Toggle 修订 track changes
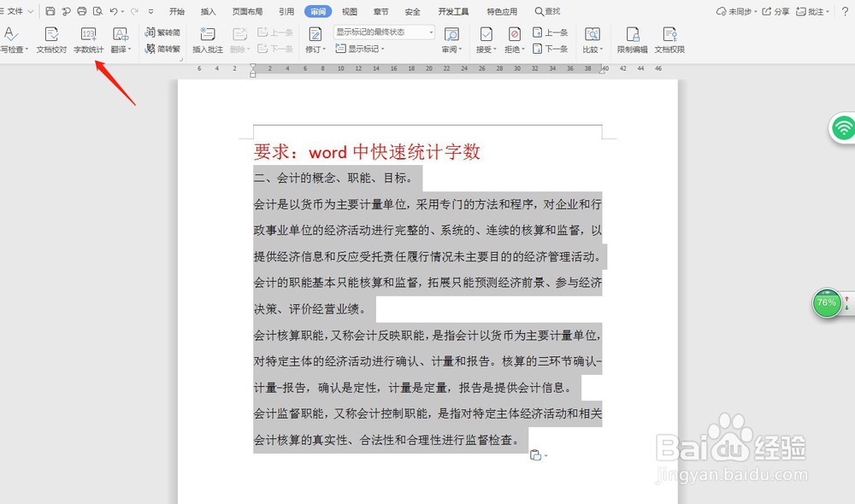 point(315,40)
